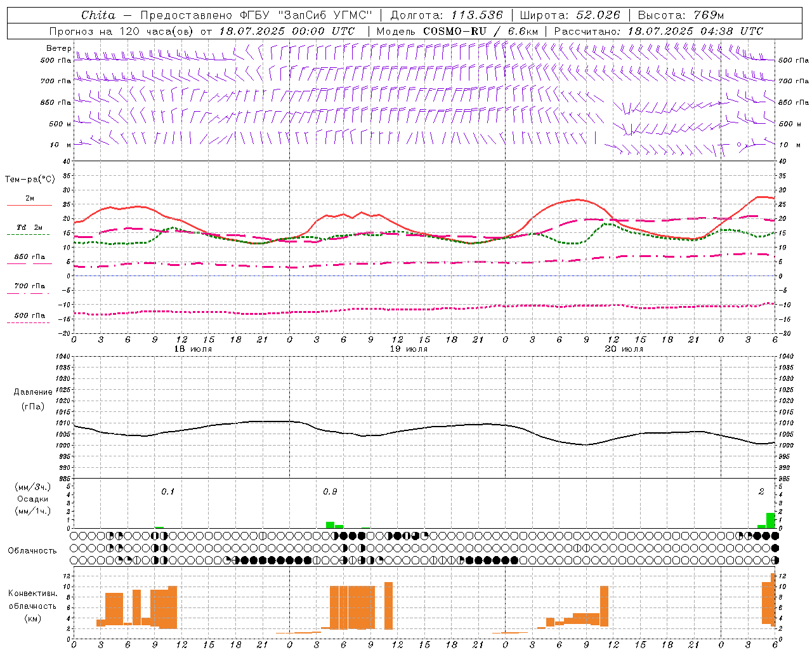Screen dimensions: 812x650
Task: Click the (мм/1ч.) precipitation unit label
Action: (x=33, y=511)
